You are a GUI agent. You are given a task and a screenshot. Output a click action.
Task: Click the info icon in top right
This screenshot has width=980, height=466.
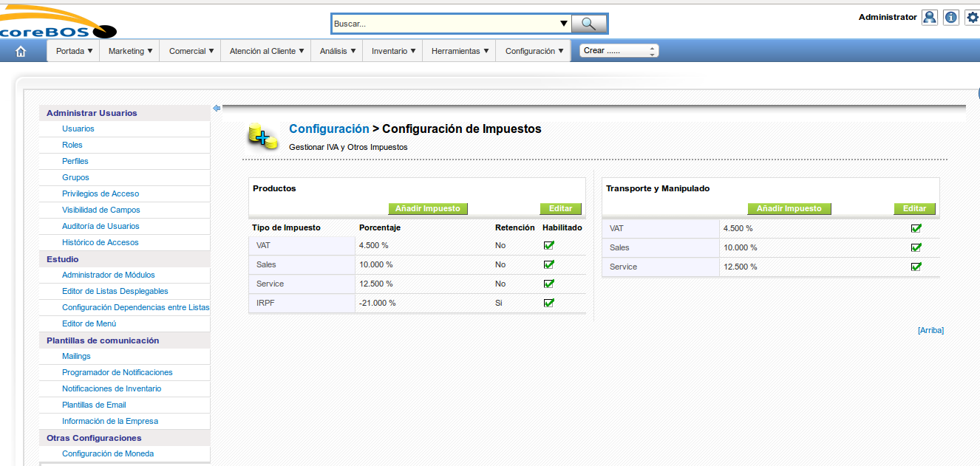point(950,17)
